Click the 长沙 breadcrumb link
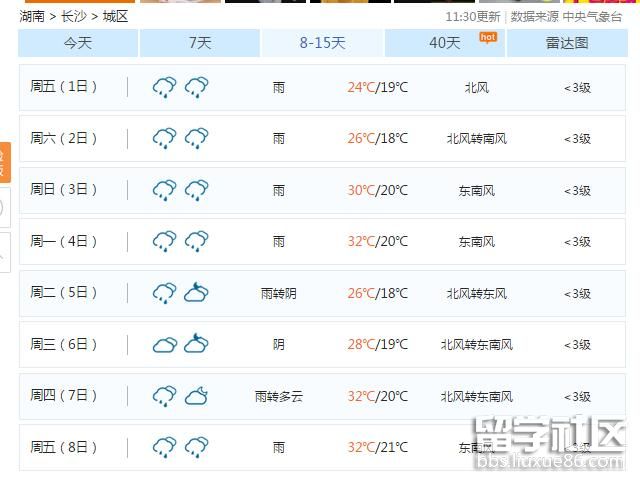This screenshot has width=640, height=483. 73,16
